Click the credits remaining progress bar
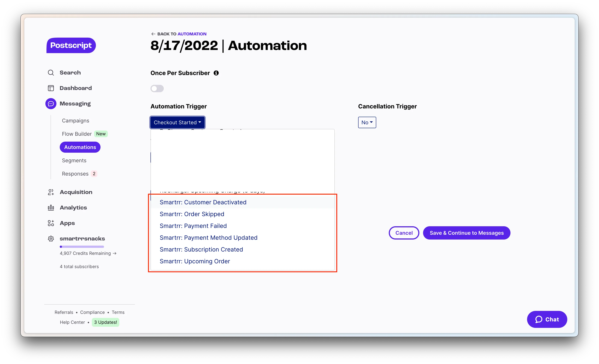 click(x=82, y=246)
